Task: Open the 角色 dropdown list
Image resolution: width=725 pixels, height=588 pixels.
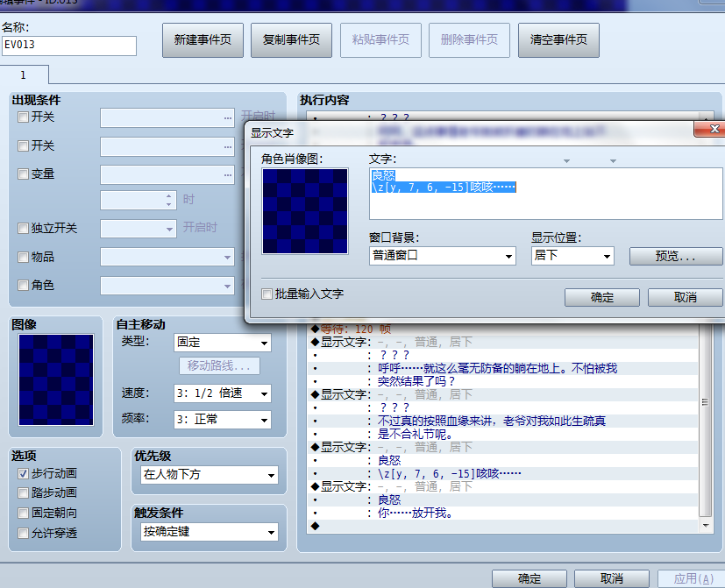Action: coord(167,286)
